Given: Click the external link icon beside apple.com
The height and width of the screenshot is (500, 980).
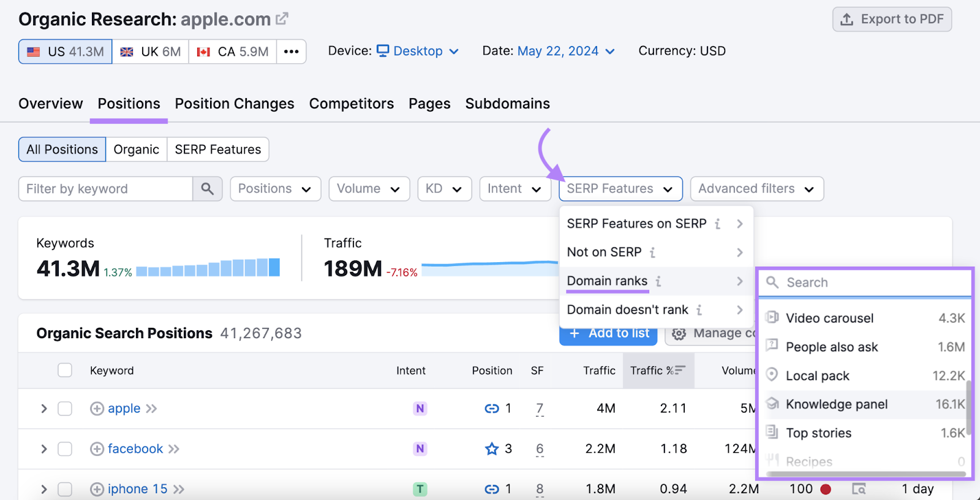Looking at the screenshot, I should [x=282, y=19].
